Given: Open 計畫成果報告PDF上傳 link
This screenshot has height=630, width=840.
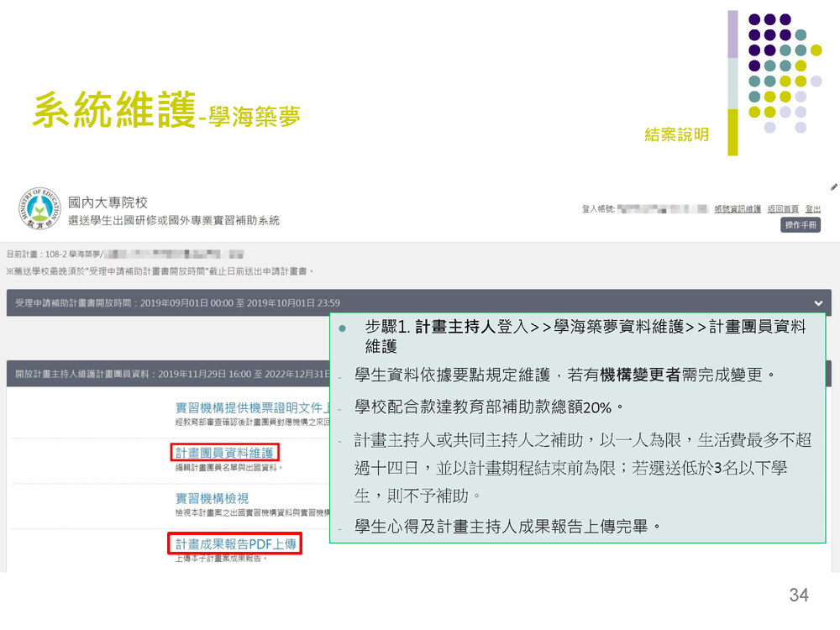Looking at the screenshot, I should [235, 544].
